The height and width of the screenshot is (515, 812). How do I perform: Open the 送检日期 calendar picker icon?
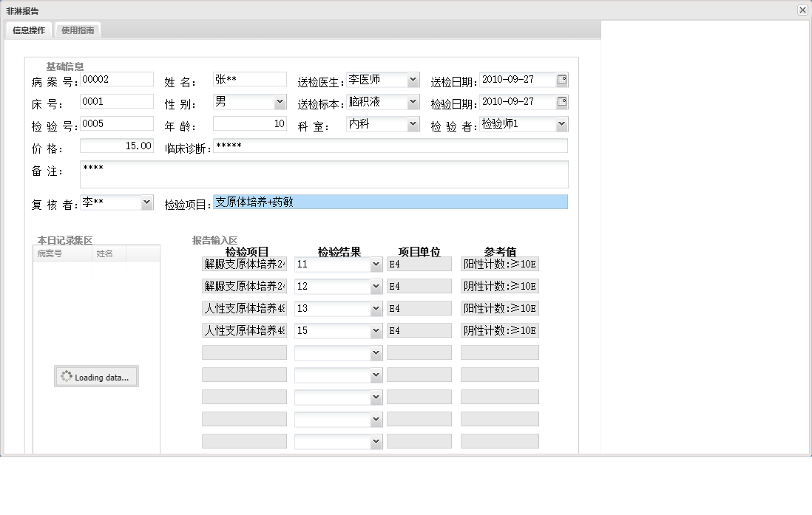point(563,79)
